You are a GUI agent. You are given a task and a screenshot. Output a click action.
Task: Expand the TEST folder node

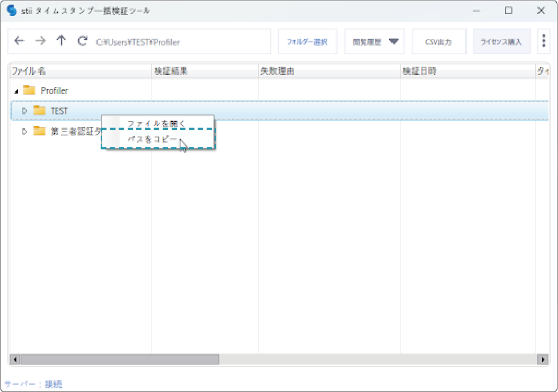click(x=24, y=111)
